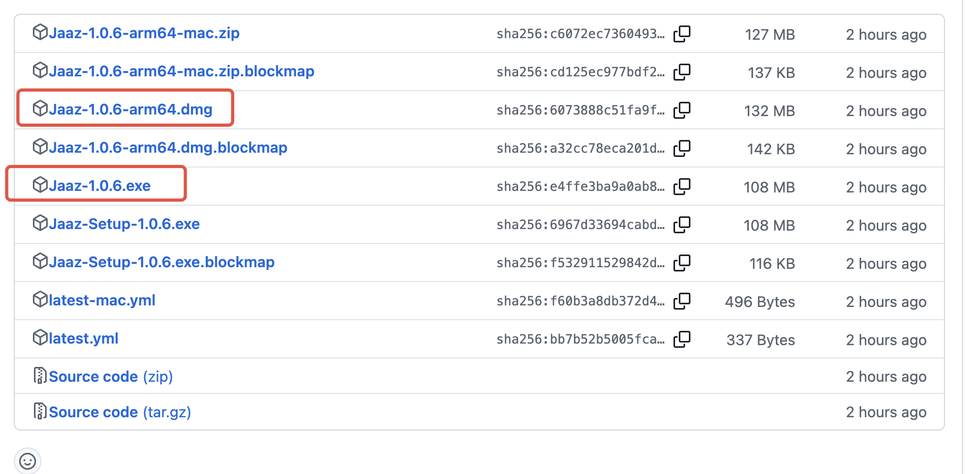Download Jaaz-1.0.6-arm64.dmg.blockmap file
980x474 pixels.
(168, 147)
